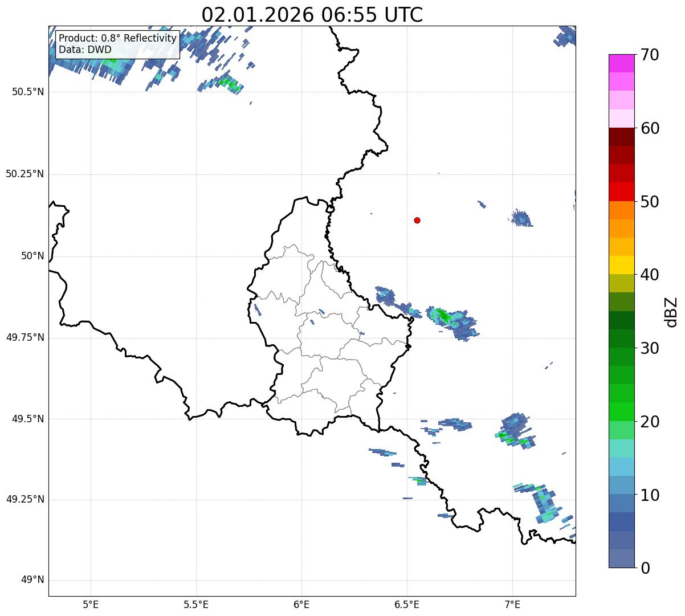The height and width of the screenshot is (616, 685).
Task: Click the red station marker dot
Action: 417,220
